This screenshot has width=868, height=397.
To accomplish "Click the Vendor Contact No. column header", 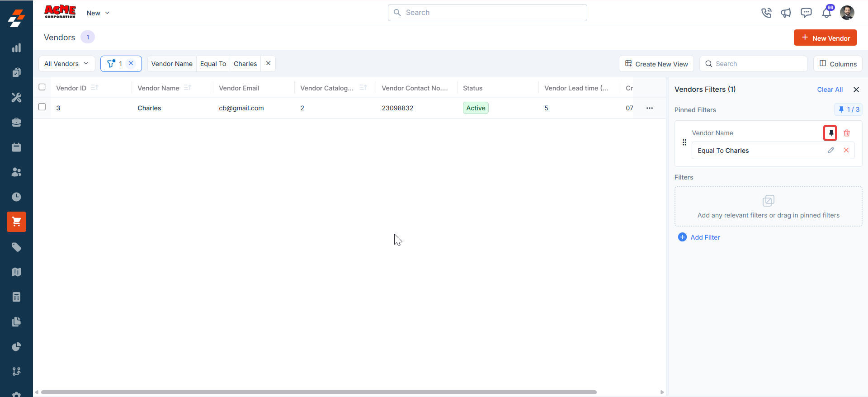I will point(415,88).
